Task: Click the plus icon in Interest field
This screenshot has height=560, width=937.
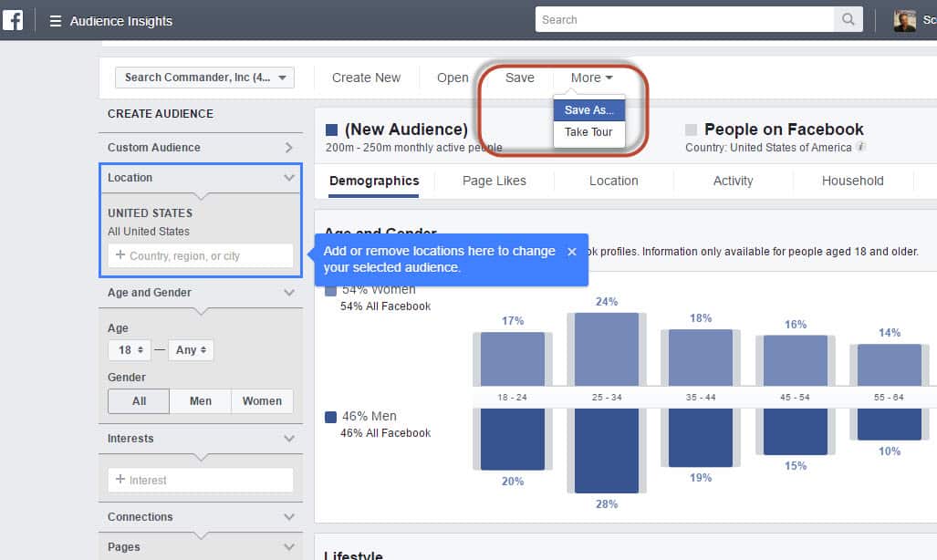Action: pos(120,480)
